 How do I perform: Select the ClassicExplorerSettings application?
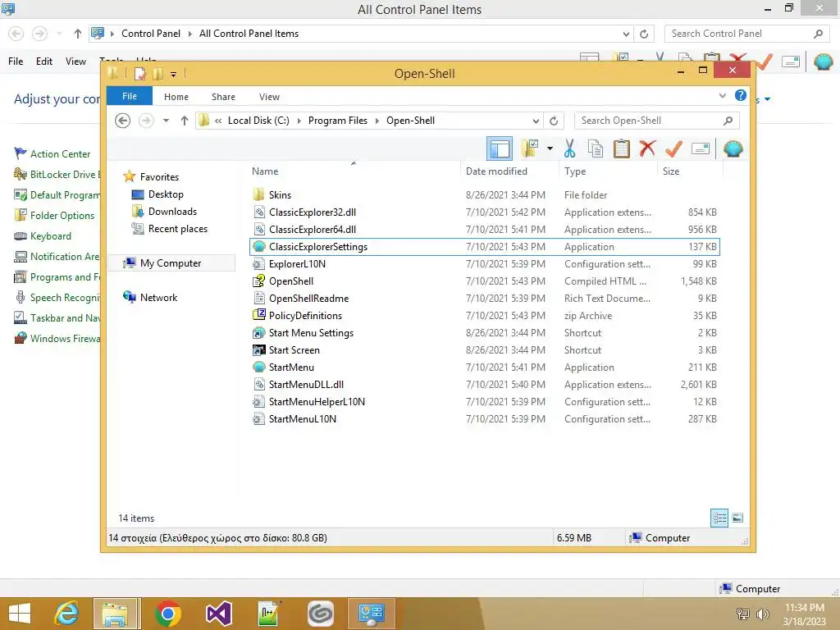pos(485,246)
